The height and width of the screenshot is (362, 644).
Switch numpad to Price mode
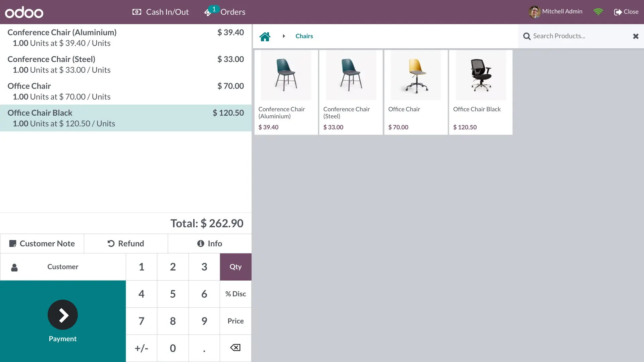coord(235,321)
